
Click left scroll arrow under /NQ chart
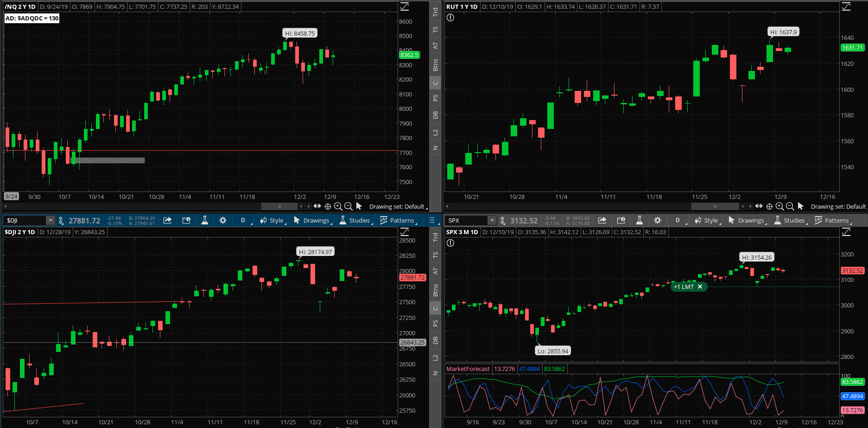point(6,206)
